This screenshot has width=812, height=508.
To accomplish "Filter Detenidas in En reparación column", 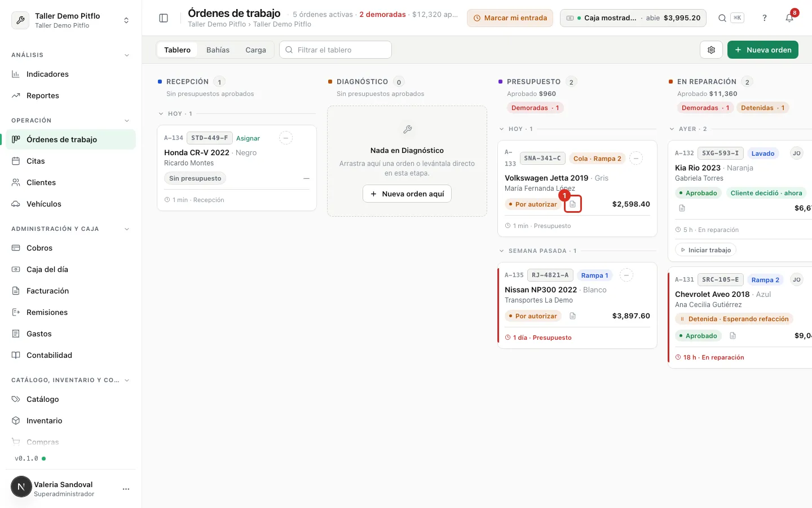I will (762, 108).
